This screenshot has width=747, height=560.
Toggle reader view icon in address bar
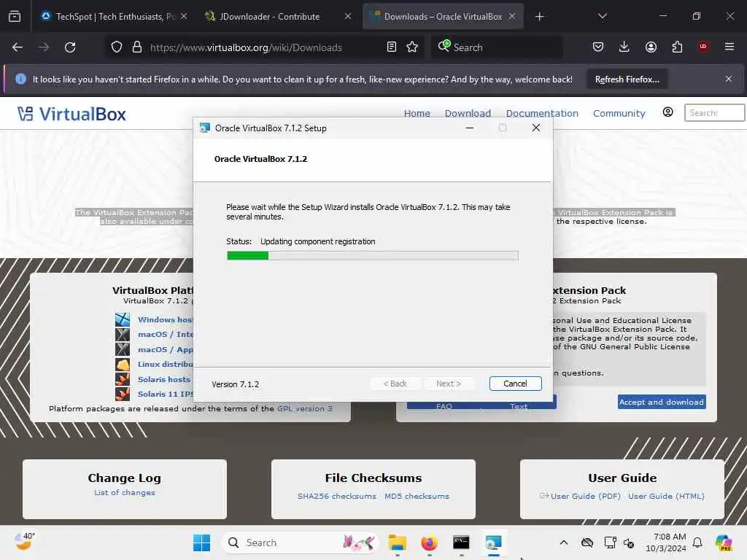392,47
